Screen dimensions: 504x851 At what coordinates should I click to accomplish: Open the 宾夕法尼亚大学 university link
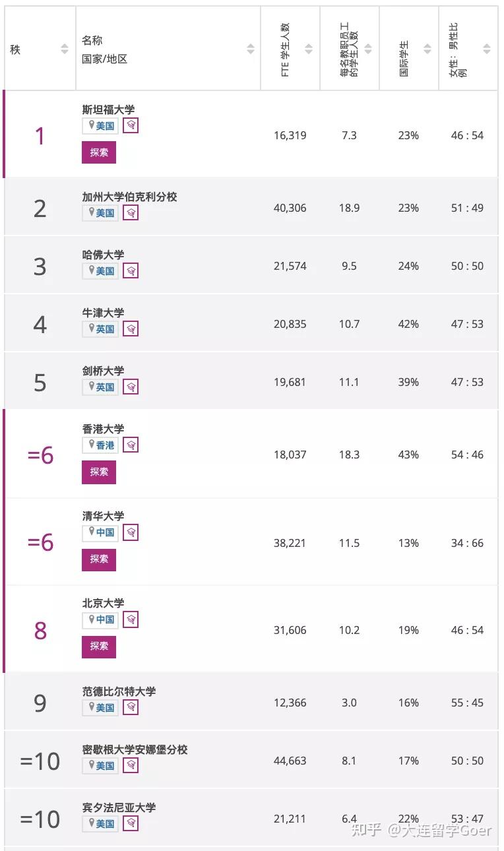[x=119, y=807]
